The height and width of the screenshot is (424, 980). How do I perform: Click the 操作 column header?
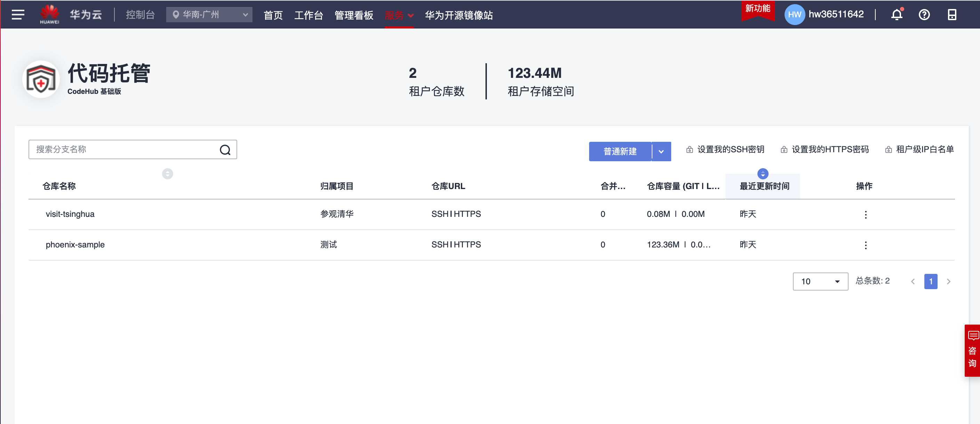[x=864, y=186]
